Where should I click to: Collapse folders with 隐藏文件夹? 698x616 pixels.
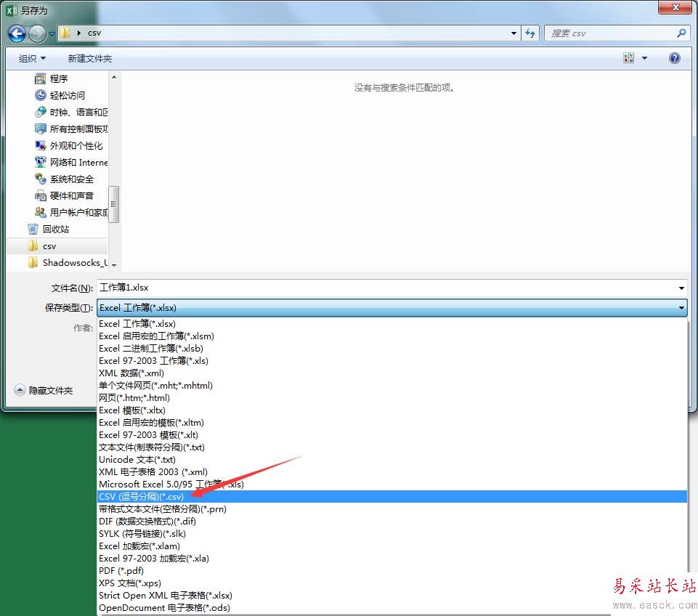tap(43, 390)
